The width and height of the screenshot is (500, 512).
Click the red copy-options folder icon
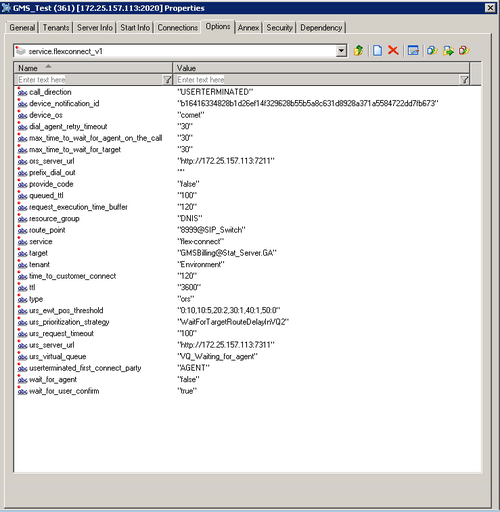click(464, 51)
